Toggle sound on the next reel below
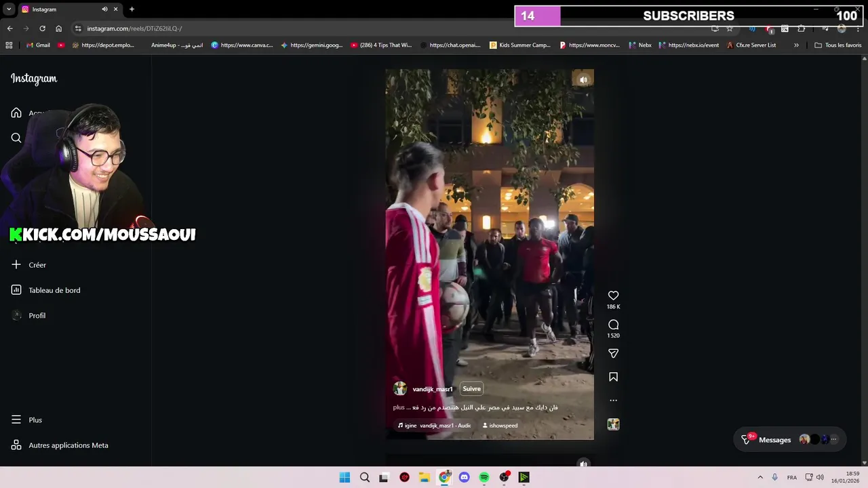 pos(583,464)
